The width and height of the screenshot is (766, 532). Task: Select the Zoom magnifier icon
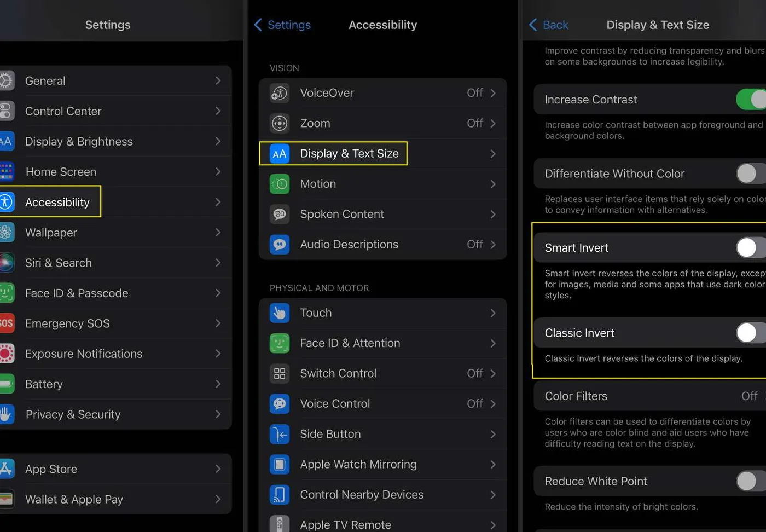(279, 123)
